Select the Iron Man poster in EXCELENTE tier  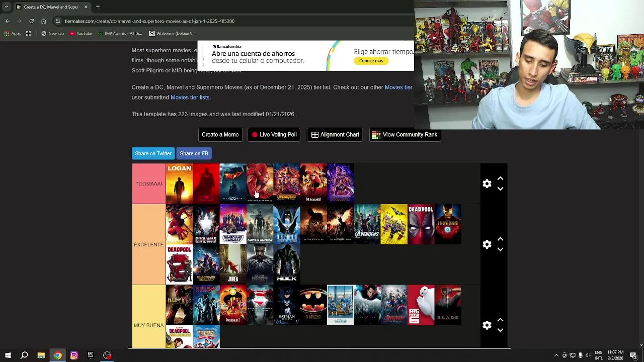tap(448, 224)
